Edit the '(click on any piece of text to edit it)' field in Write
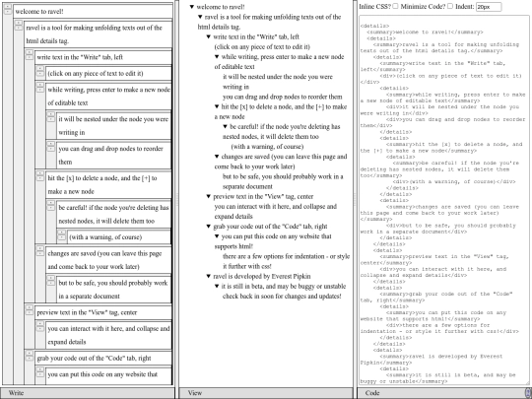This screenshot has width=532, height=399. pyautogui.click(x=108, y=73)
